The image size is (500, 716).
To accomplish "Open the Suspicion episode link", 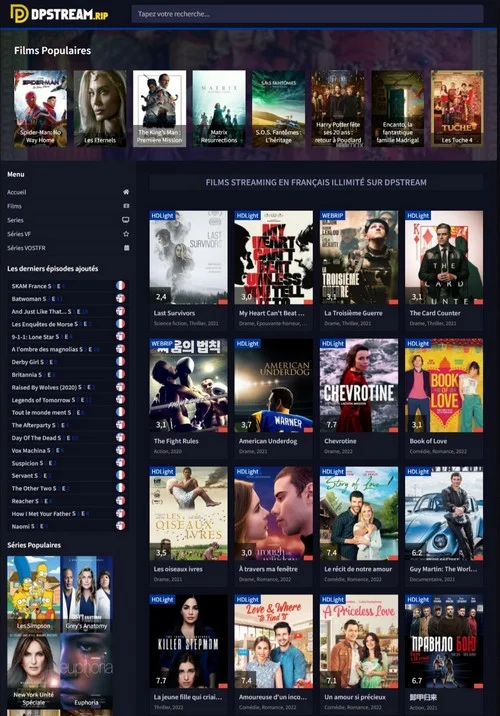I will pos(33,463).
